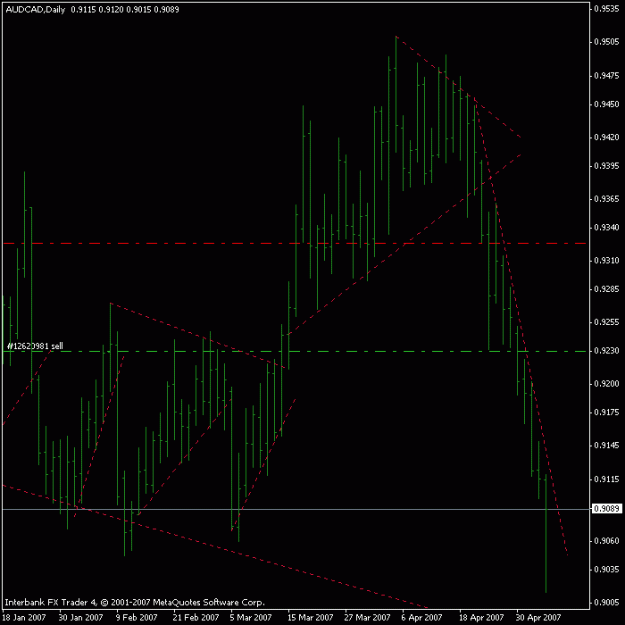Click the OHLC values 0.9115 0.9120 0.9015 0.9089
This screenshot has width=625, height=625.
click(x=125, y=10)
